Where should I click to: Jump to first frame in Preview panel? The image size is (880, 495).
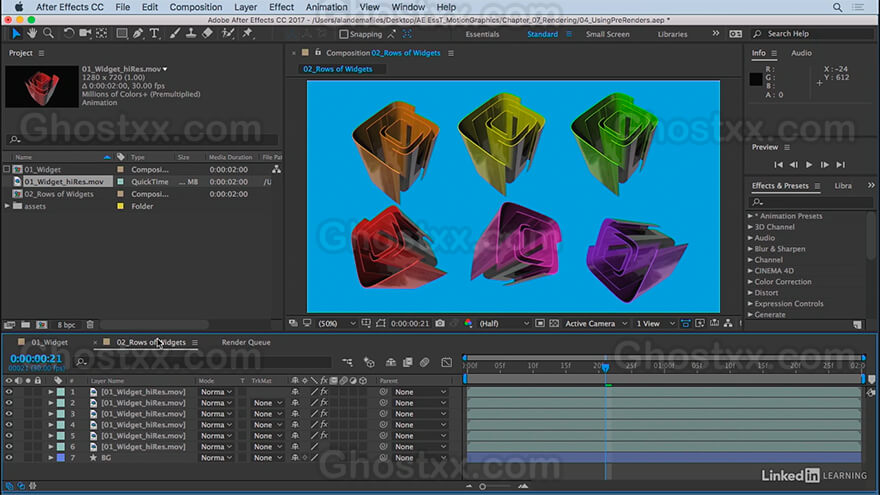[x=778, y=164]
